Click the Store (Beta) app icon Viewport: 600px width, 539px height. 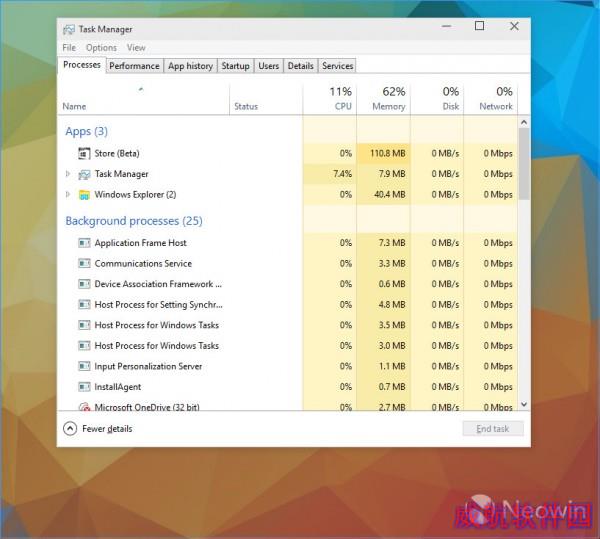[x=84, y=153]
